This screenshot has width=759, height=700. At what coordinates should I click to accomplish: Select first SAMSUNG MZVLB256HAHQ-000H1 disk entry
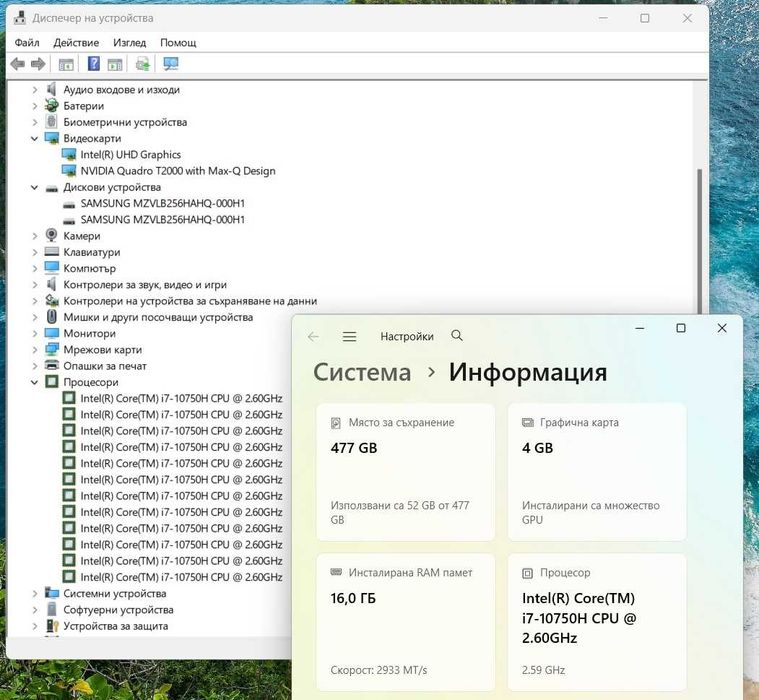162,203
